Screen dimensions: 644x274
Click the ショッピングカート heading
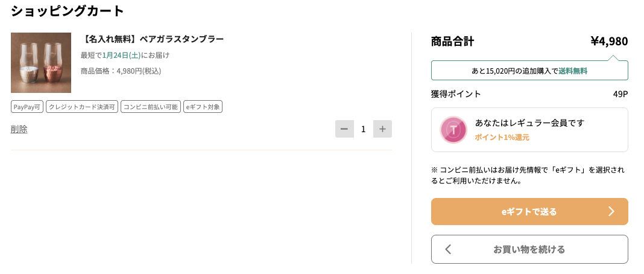click(x=68, y=10)
